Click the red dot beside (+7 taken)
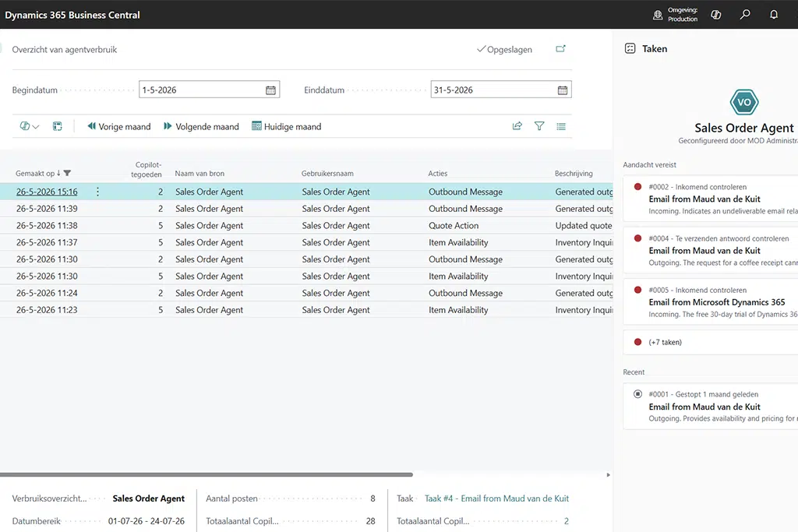 tap(637, 342)
